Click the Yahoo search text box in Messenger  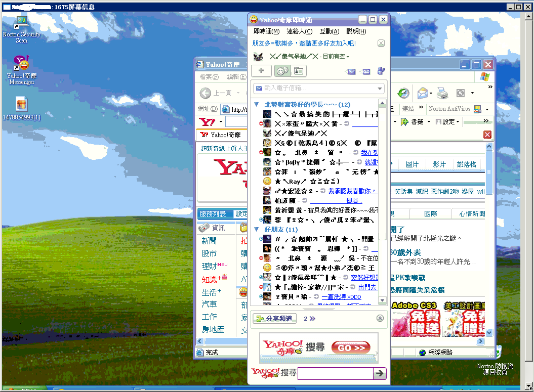coord(336,373)
